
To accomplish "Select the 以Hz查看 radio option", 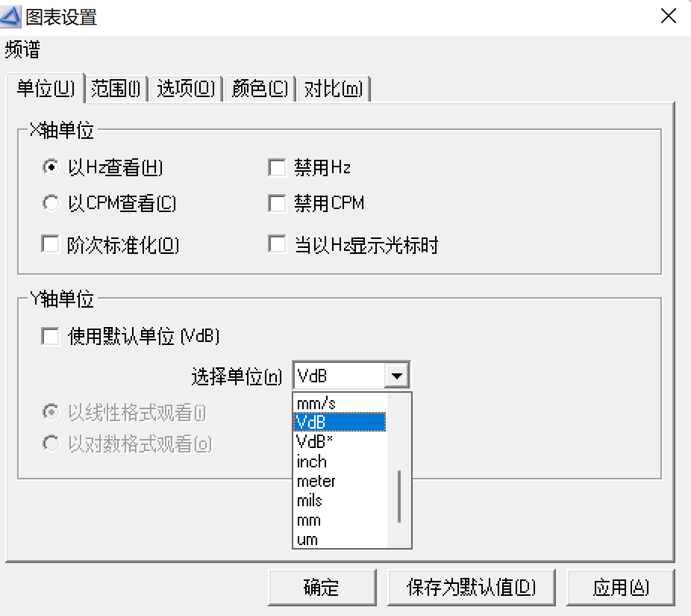I will point(49,167).
